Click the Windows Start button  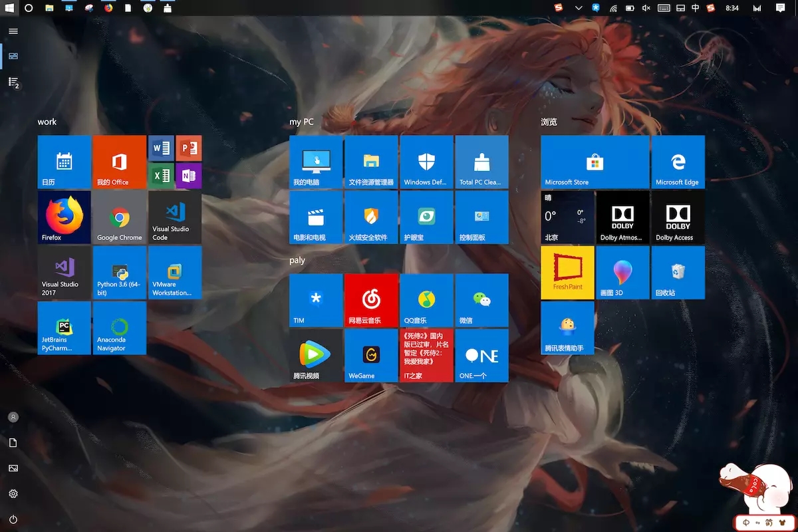pos(9,8)
